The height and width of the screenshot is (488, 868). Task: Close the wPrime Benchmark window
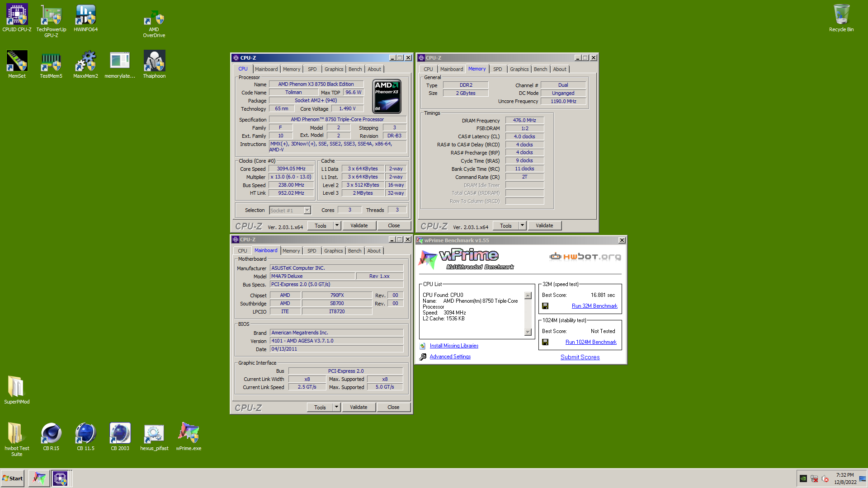[622, 240]
